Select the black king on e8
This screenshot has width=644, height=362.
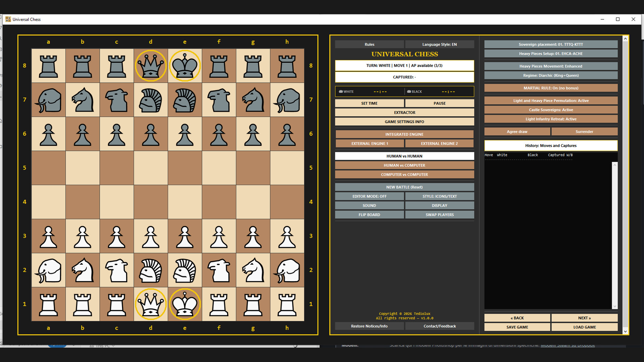click(185, 66)
